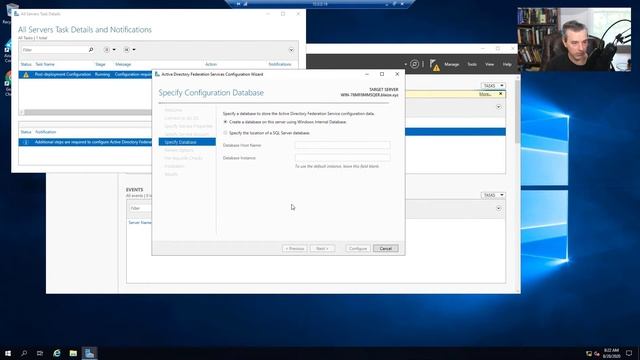Click the Configure button in wizard

(x=358, y=248)
